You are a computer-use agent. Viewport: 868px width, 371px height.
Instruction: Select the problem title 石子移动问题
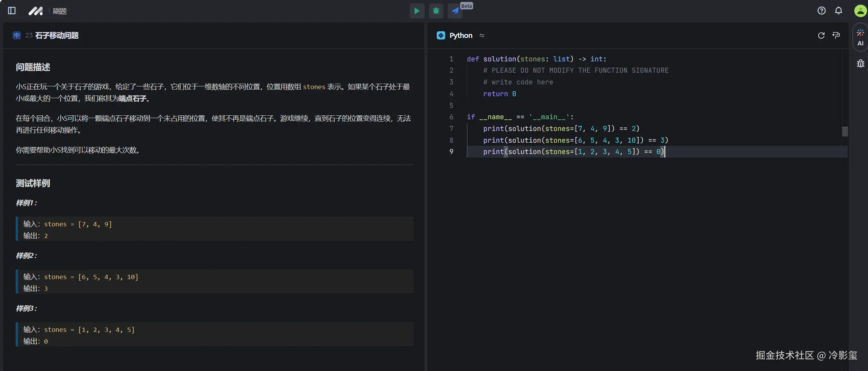pos(57,36)
